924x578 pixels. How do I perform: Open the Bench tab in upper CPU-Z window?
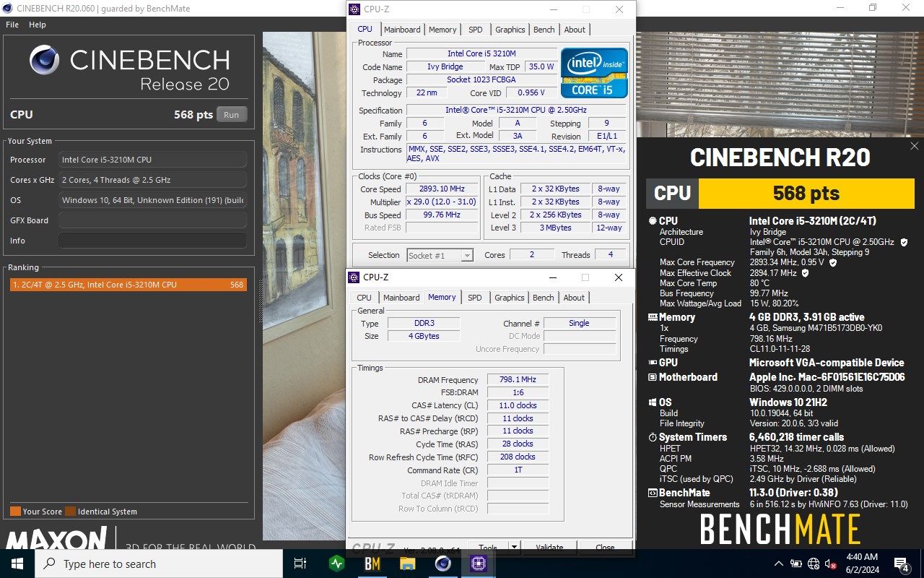click(x=544, y=30)
